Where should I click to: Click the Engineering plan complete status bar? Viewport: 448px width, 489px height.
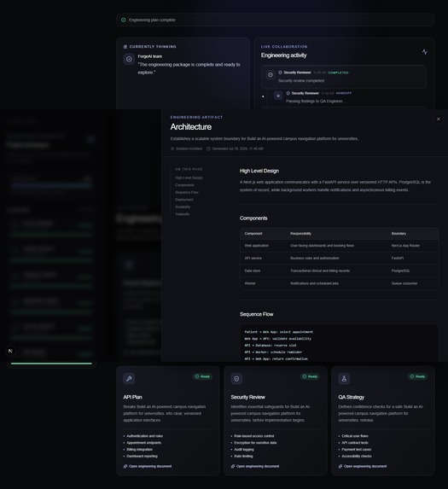276,20
